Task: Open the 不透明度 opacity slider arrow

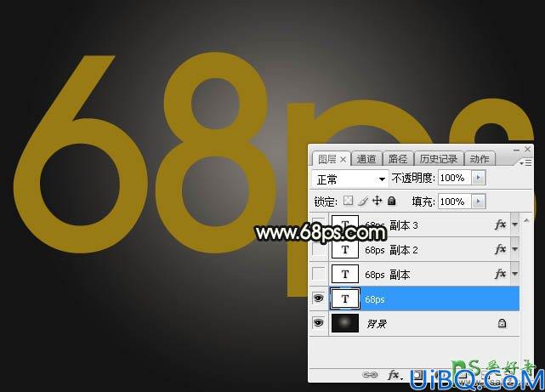Action: (479, 178)
